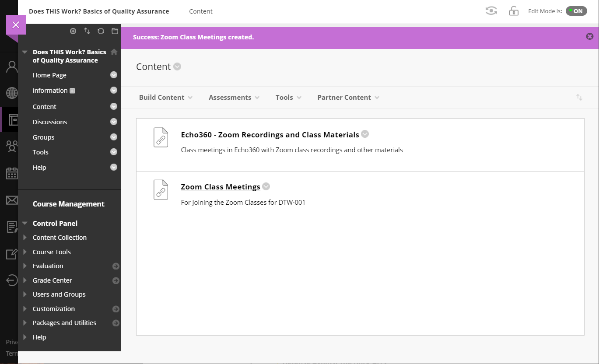
Task: Dismiss the success banner
Action: click(x=589, y=36)
